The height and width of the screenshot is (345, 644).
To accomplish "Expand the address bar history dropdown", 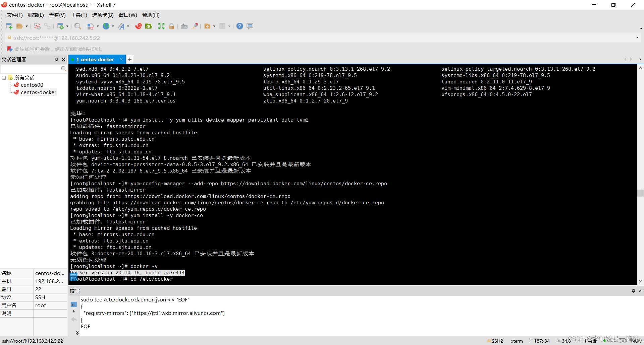I will pos(637,38).
